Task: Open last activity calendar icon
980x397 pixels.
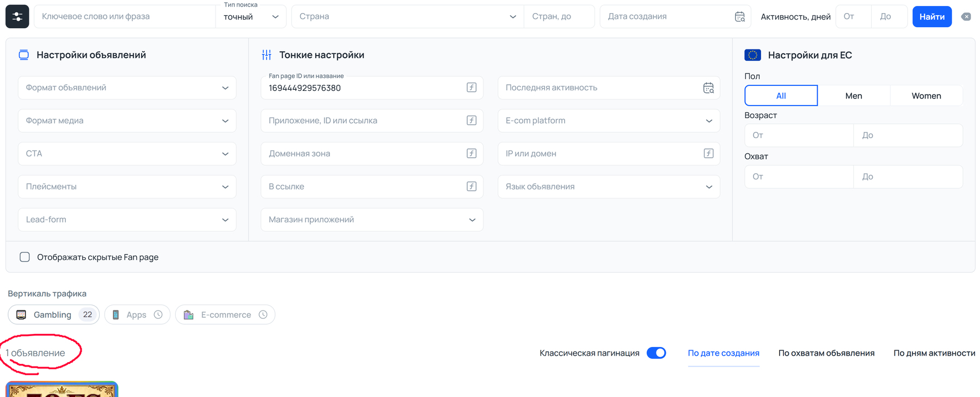Action: 708,88
